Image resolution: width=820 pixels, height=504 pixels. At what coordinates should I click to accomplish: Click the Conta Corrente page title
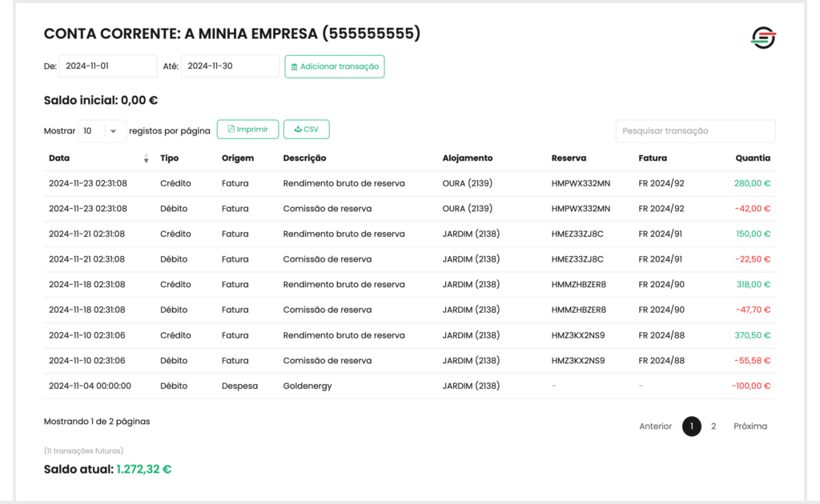point(232,34)
